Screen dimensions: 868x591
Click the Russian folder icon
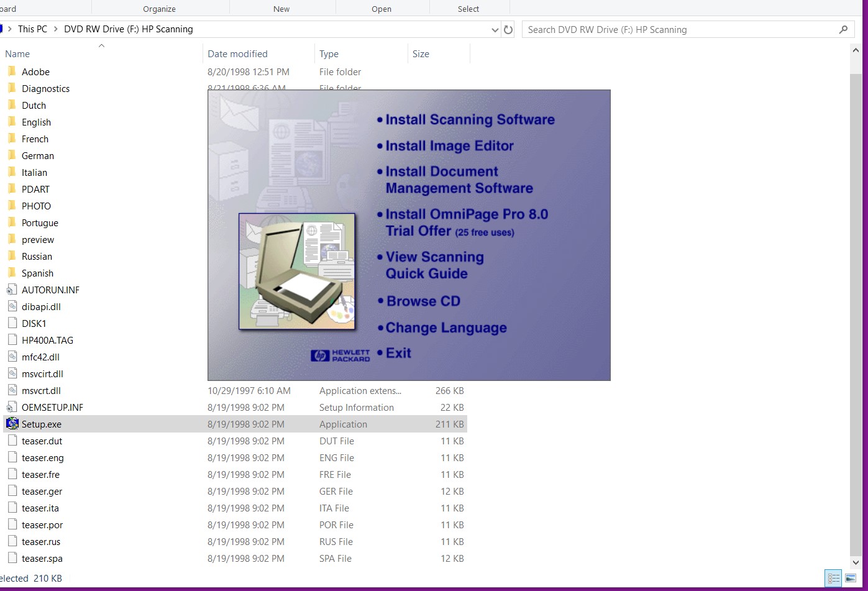pyautogui.click(x=12, y=256)
